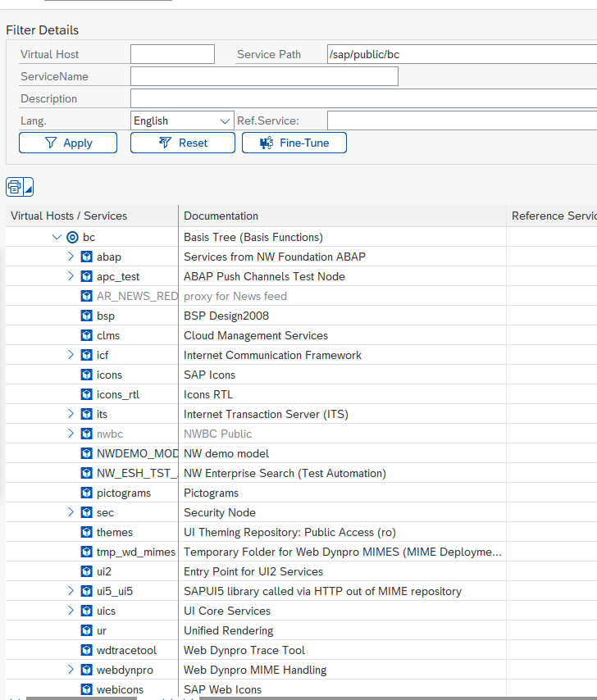
Task: Click the print icon above the tree
Action: [15, 187]
